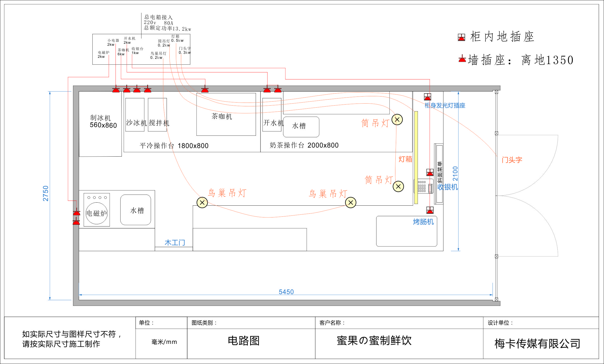The width and height of the screenshot is (604, 364).
Task: Click the 2750 height dimension
Action: [x=46, y=194]
